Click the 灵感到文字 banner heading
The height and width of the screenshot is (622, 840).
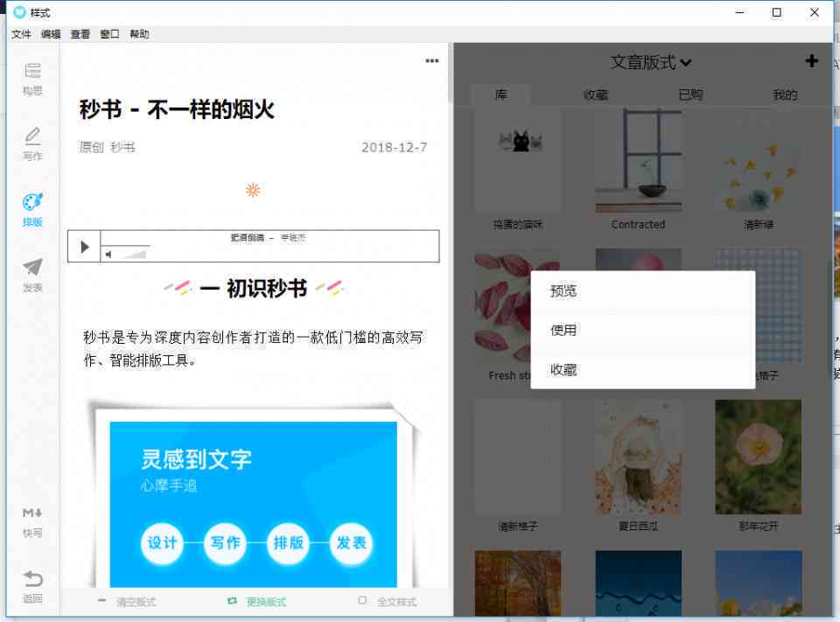[x=196, y=459]
